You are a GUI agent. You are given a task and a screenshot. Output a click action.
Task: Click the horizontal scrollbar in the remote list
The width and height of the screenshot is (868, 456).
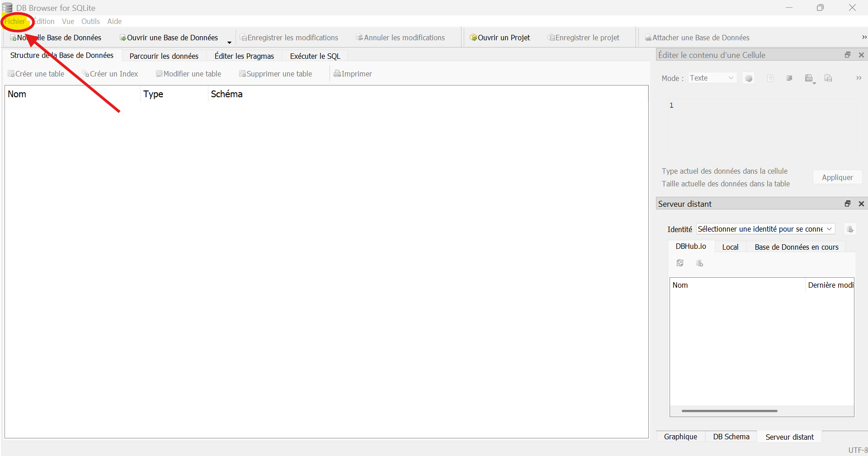coord(729,411)
